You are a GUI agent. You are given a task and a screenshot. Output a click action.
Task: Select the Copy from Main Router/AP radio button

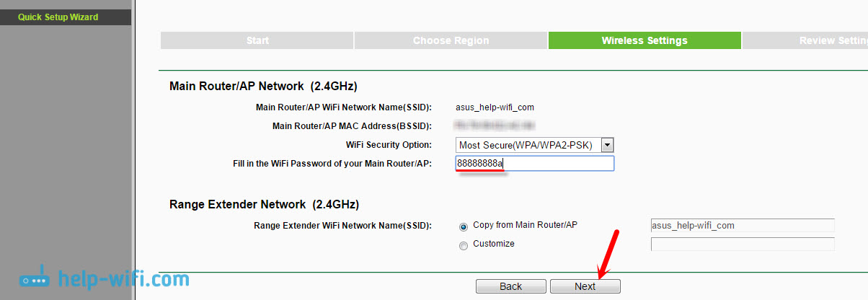click(x=464, y=226)
